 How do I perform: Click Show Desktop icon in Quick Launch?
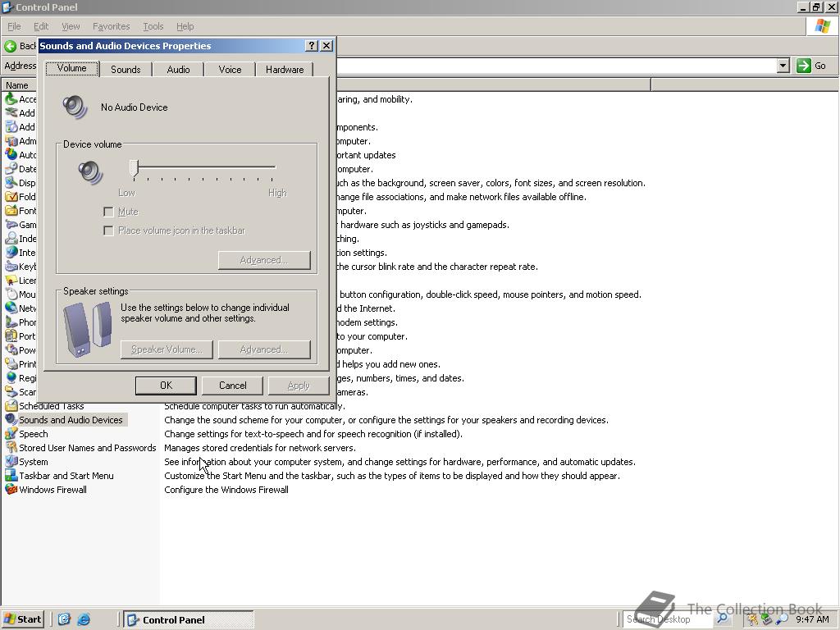click(64, 619)
